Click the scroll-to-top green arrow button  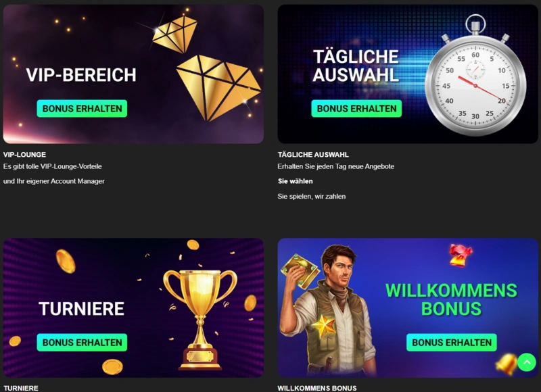tap(527, 362)
